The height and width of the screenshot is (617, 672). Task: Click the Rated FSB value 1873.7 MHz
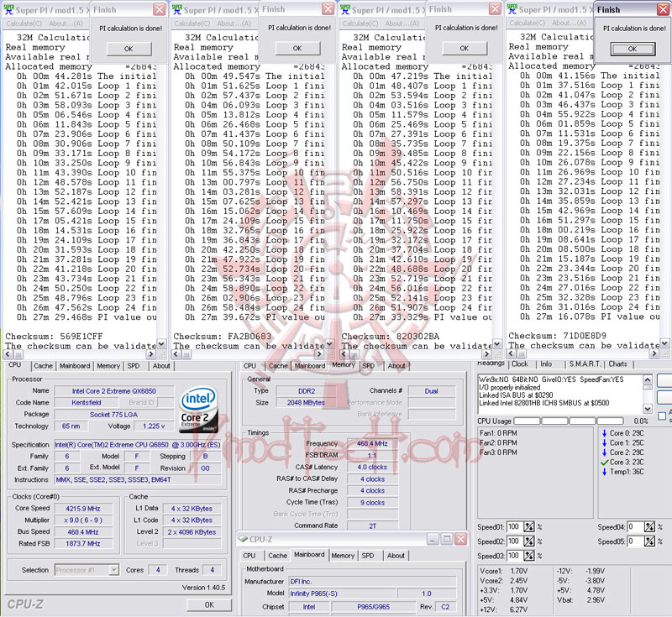tap(83, 543)
